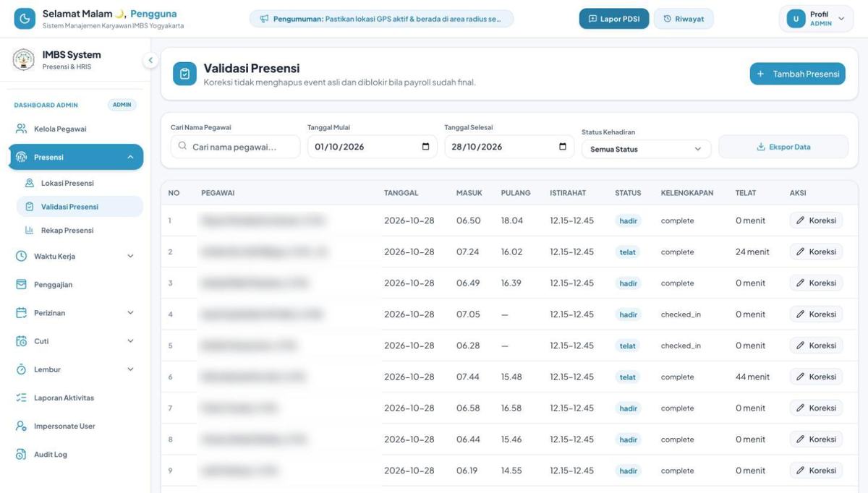
Task: Click the Waktu Kerja clock icon
Action: coord(22,256)
